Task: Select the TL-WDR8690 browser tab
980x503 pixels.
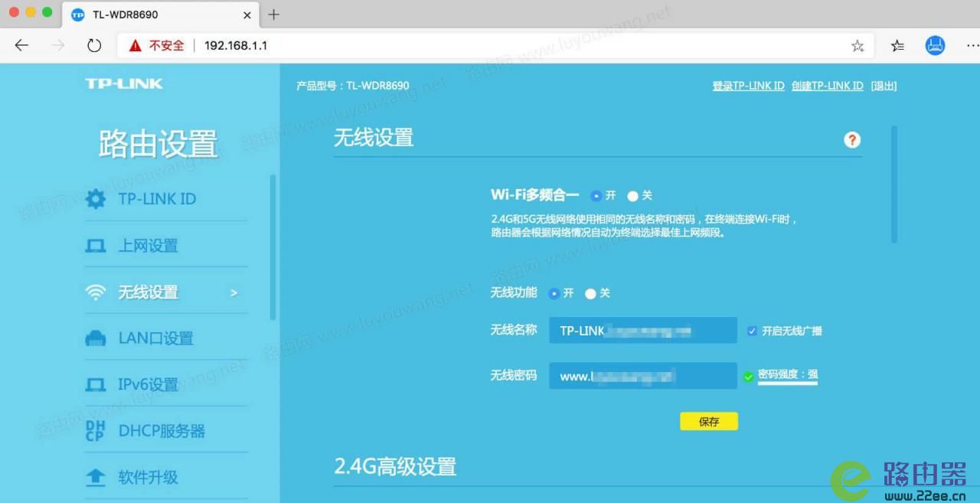Action: coord(161,15)
